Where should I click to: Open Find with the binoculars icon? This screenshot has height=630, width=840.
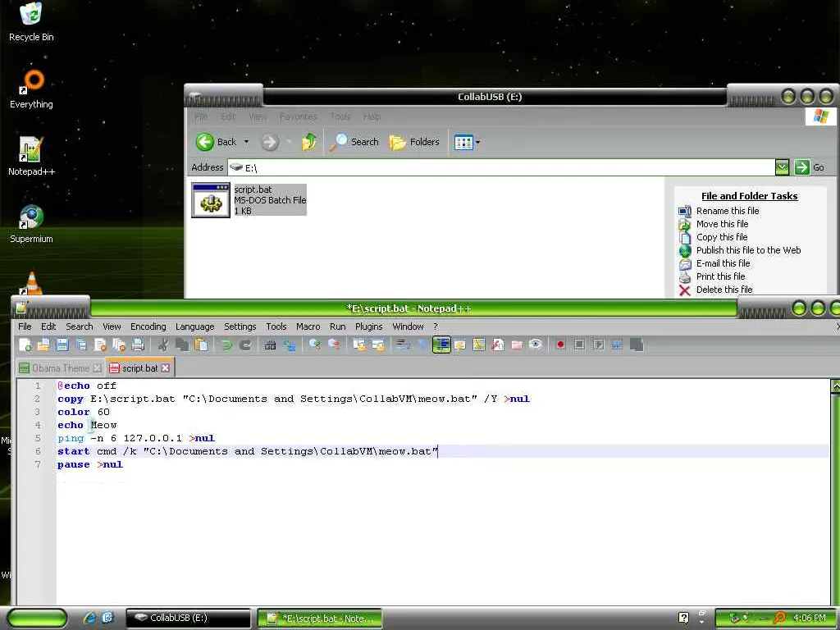click(270, 345)
